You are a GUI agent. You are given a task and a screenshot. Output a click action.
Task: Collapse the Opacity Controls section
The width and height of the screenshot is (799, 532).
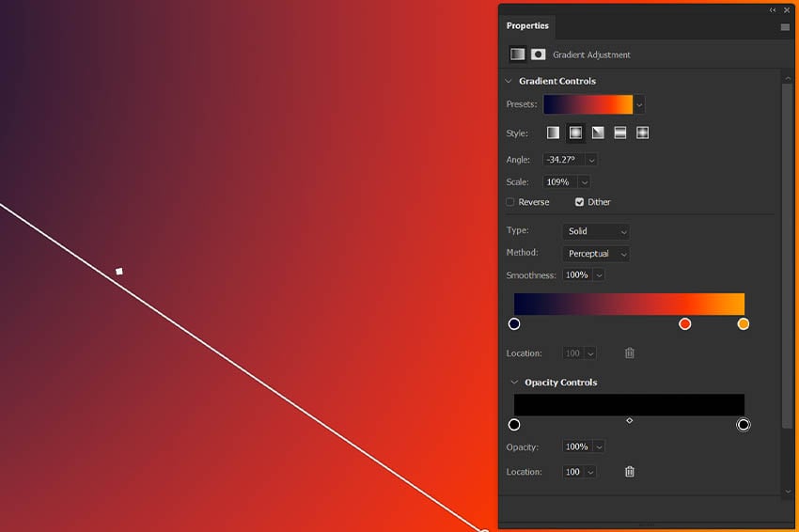(x=514, y=383)
